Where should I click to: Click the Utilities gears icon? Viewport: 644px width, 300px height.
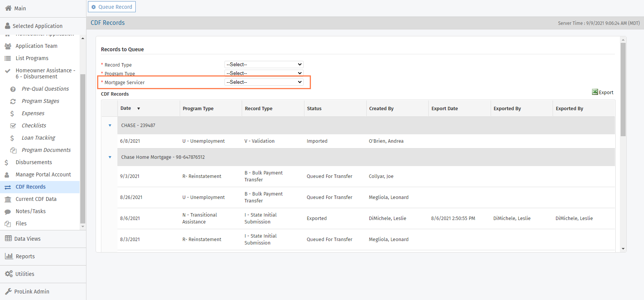tap(8, 274)
